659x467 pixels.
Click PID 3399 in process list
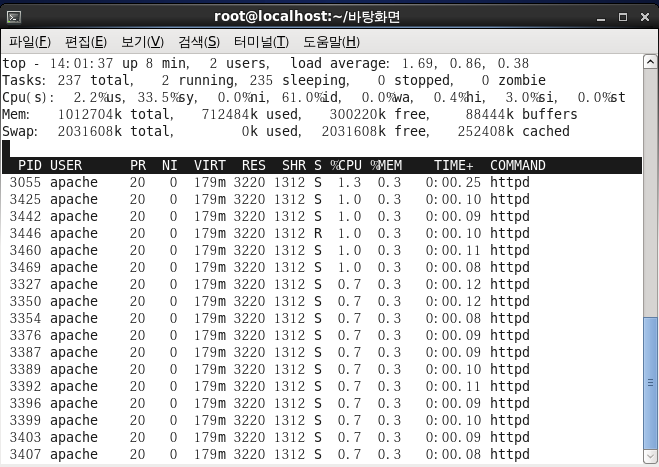pyautogui.click(x=25, y=420)
